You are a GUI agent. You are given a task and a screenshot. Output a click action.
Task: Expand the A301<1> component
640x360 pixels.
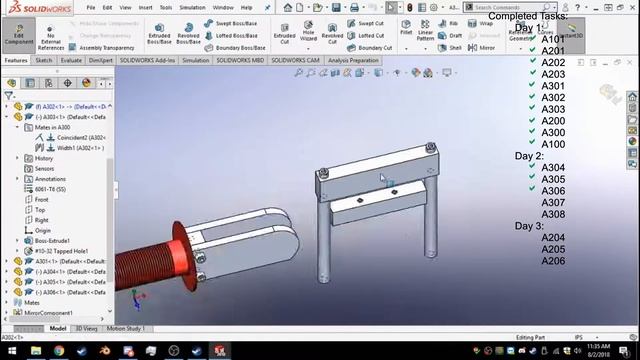tap(7, 261)
